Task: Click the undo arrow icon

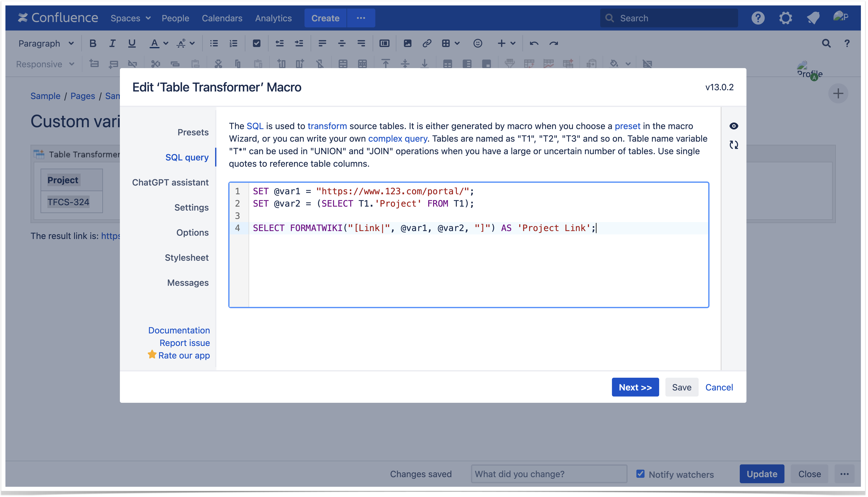Action: coord(534,43)
